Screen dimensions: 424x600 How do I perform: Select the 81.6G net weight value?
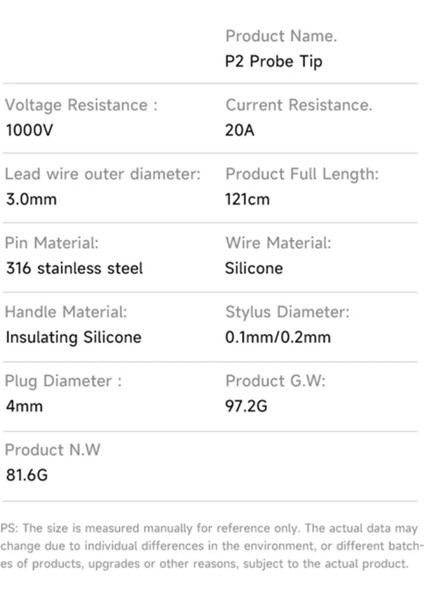click(27, 475)
